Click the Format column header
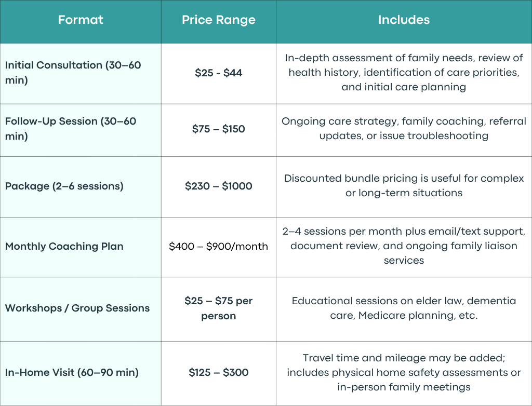532x406 pixels. [x=81, y=20]
